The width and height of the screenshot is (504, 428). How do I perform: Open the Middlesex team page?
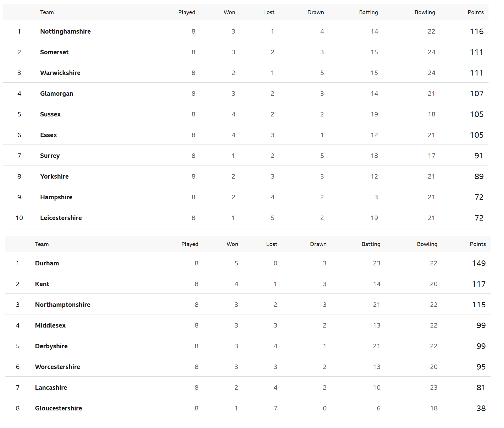pos(50,325)
